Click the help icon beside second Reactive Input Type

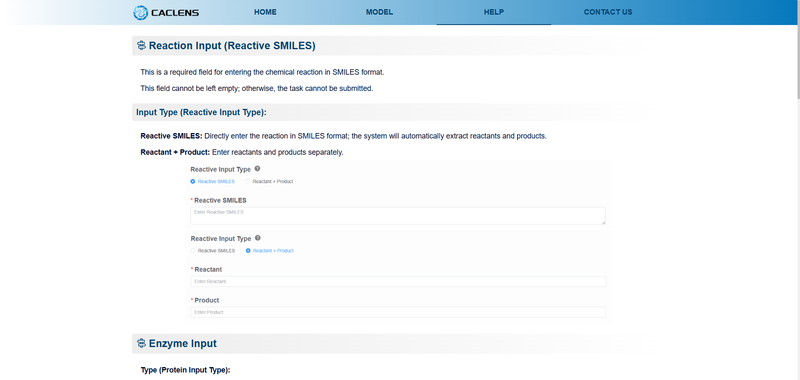pos(258,238)
